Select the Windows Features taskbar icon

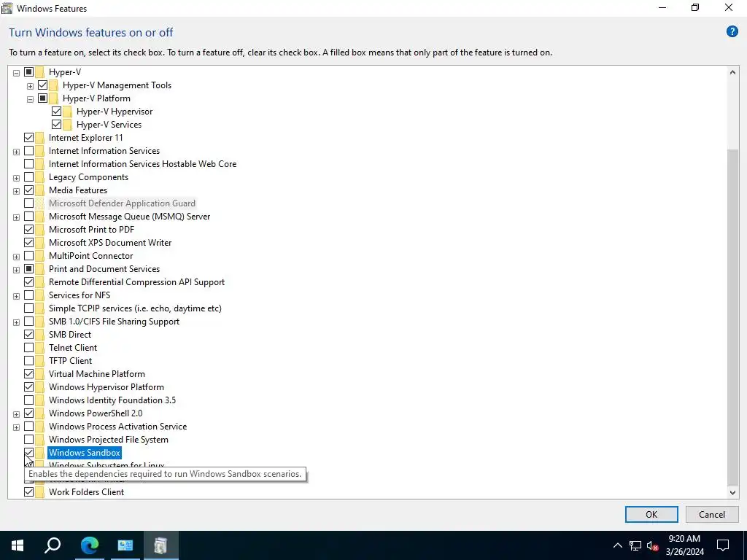click(160, 545)
